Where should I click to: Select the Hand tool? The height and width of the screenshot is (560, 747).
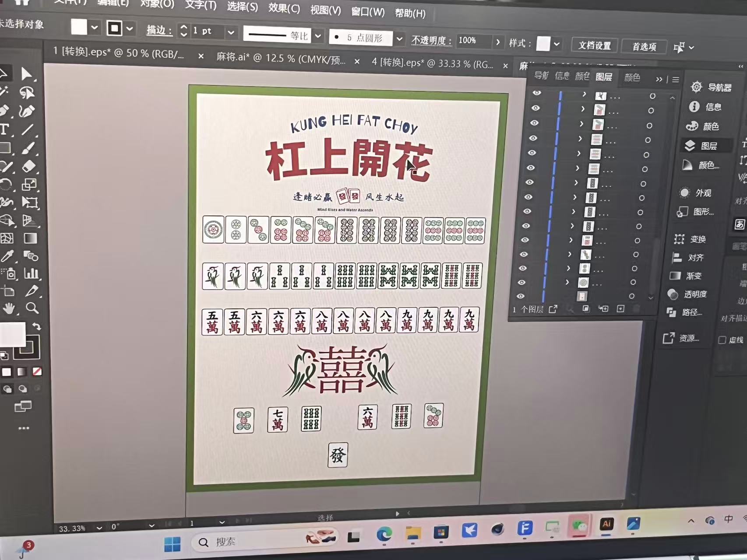click(8, 309)
